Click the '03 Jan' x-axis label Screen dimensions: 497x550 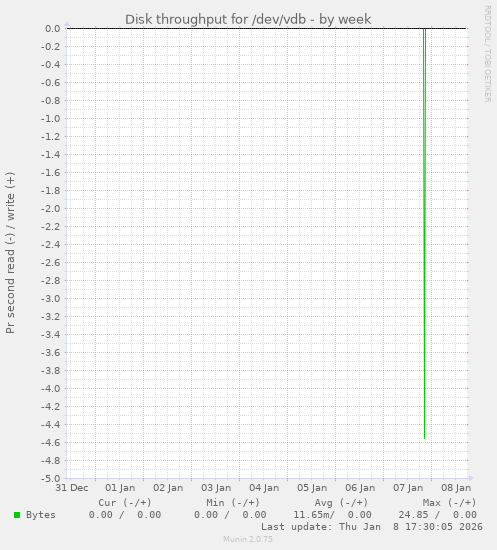(216, 488)
